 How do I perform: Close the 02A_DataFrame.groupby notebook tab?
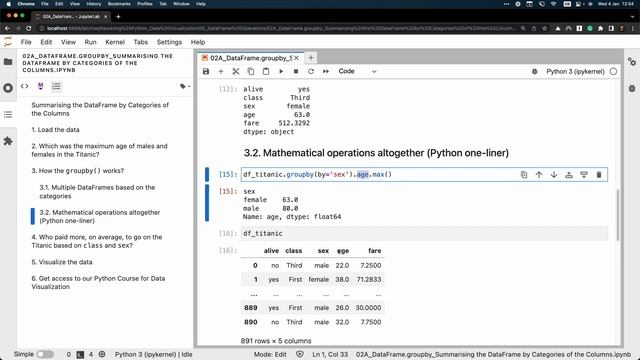[x=296, y=58]
